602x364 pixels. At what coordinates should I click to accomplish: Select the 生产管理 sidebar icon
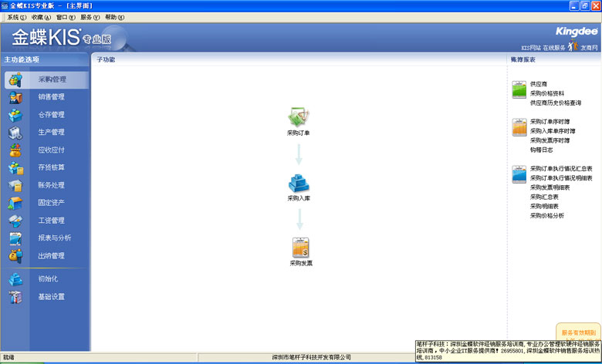tap(15, 133)
